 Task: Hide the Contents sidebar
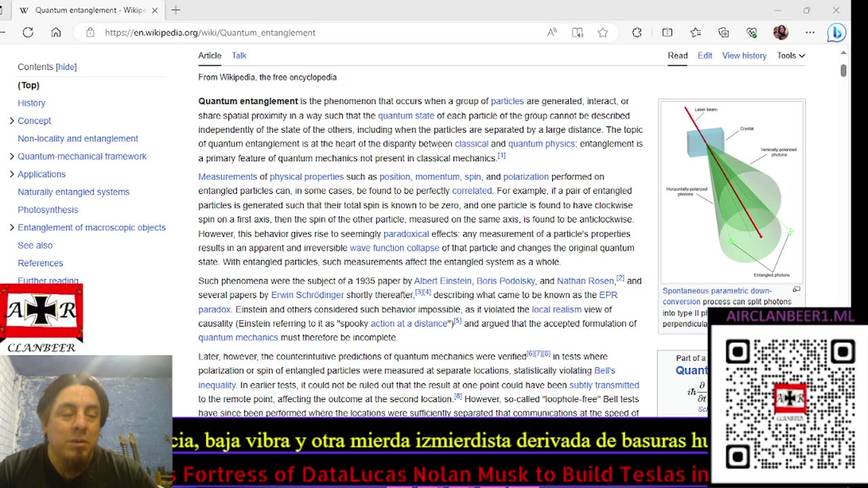[x=66, y=67]
